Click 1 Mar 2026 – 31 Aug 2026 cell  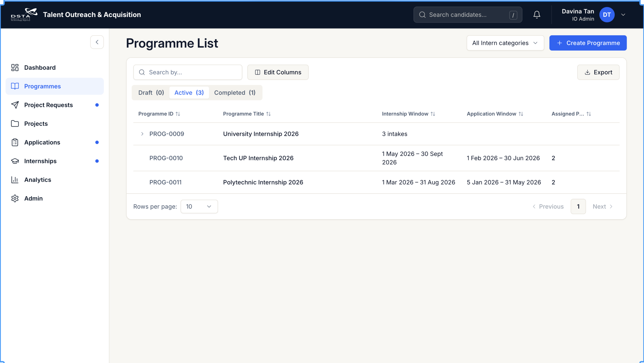tap(418, 182)
